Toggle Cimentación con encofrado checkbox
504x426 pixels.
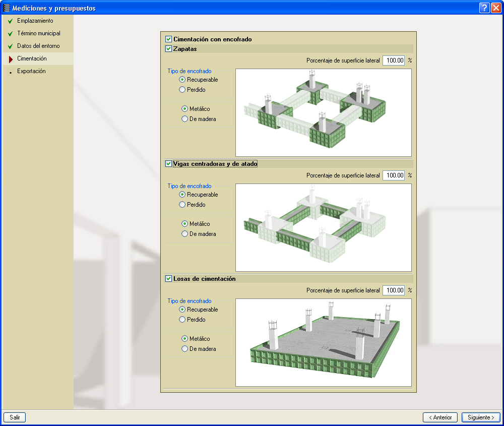coord(168,39)
